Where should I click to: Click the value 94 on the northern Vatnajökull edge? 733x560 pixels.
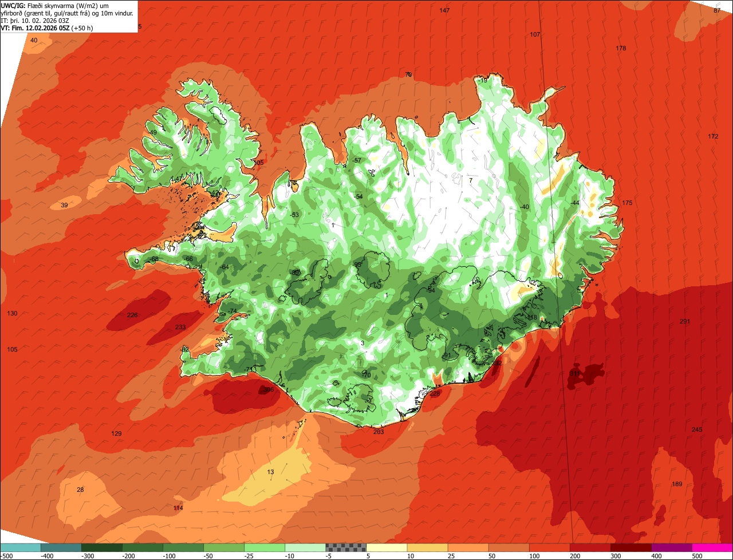pyautogui.click(x=431, y=290)
